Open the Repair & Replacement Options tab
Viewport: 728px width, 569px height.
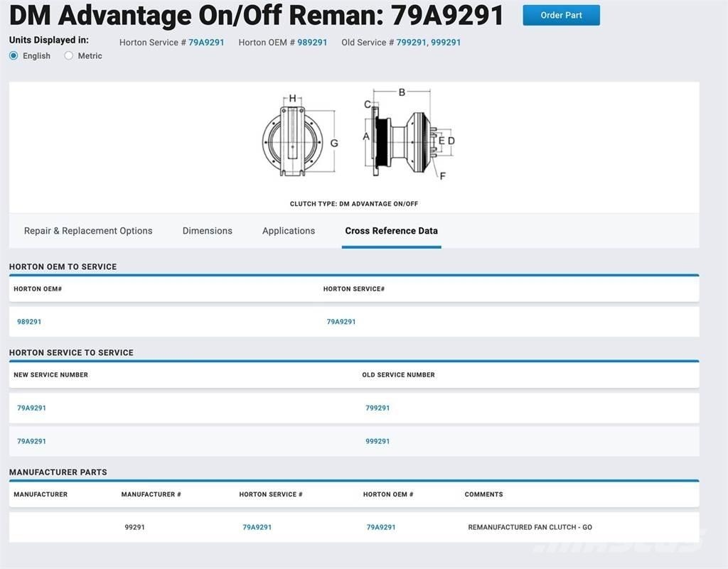click(x=88, y=231)
